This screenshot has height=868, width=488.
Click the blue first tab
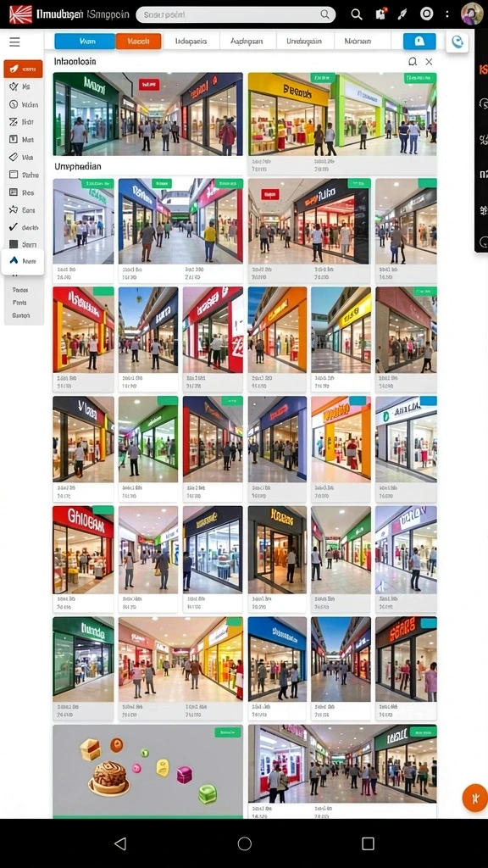click(x=85, y=42)
